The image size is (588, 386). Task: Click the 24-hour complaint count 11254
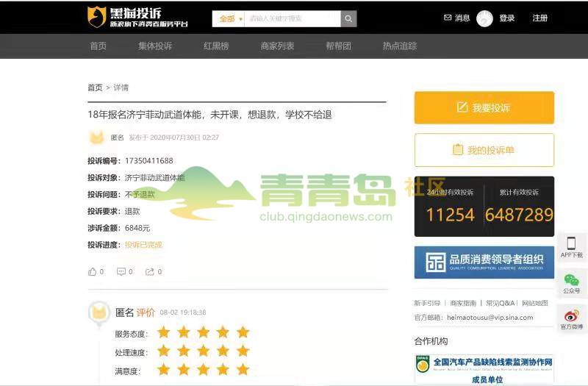pyautogui.click(x=451, y=215)
